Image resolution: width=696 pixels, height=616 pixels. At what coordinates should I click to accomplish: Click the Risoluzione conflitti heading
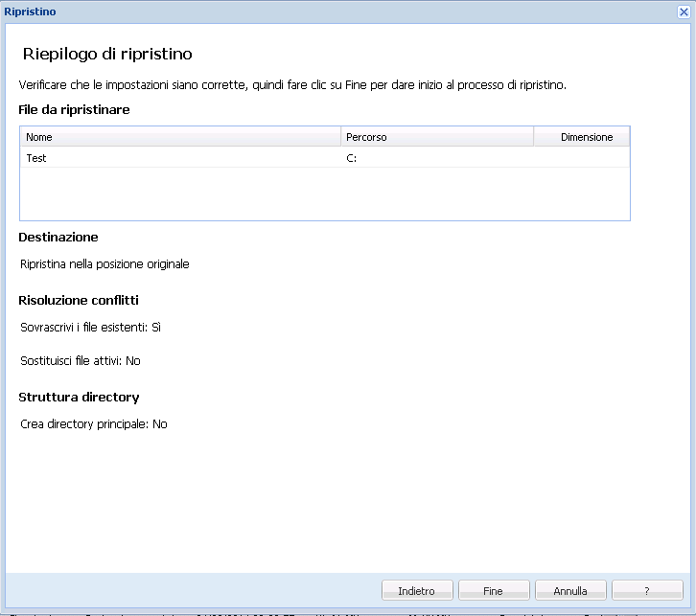pos(79,300)
